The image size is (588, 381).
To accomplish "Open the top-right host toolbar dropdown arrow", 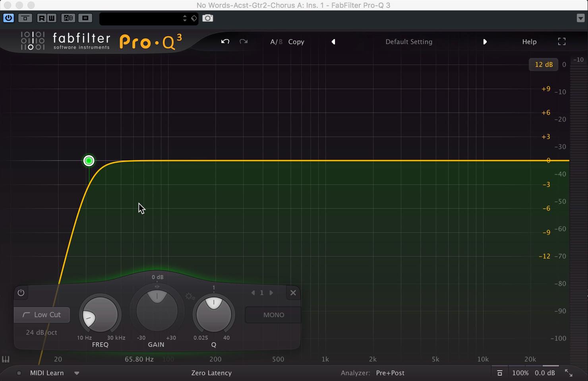I will coord(580,18).
